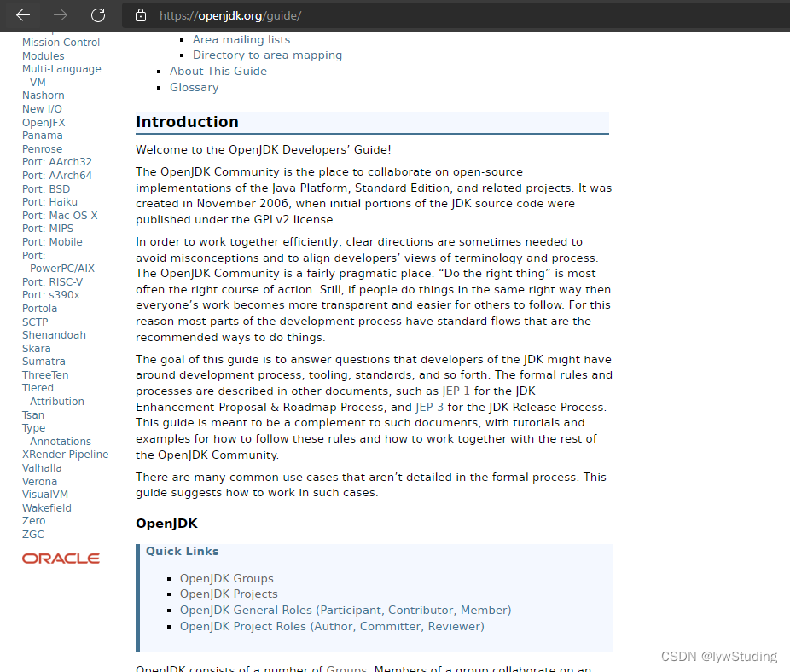Viewport: 790px width, 672px height.
Task: Open the Panama sidebar link
Action: [43, 136]
